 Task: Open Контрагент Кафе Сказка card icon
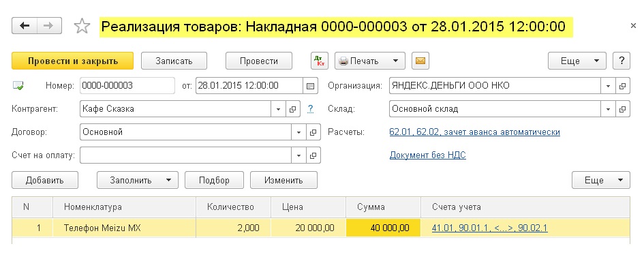292,109
